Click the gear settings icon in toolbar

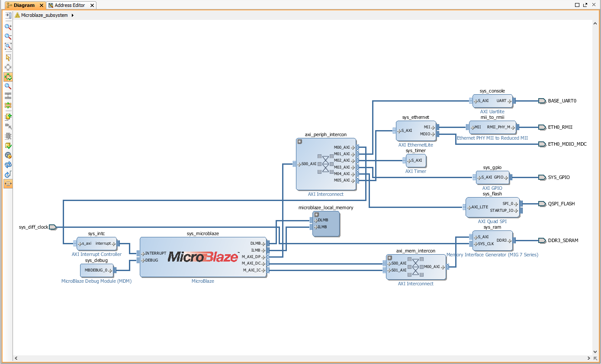[8, 155]
